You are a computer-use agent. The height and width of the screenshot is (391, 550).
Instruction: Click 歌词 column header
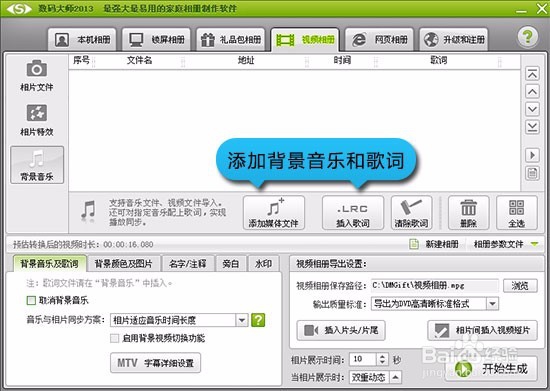[438, 61]
